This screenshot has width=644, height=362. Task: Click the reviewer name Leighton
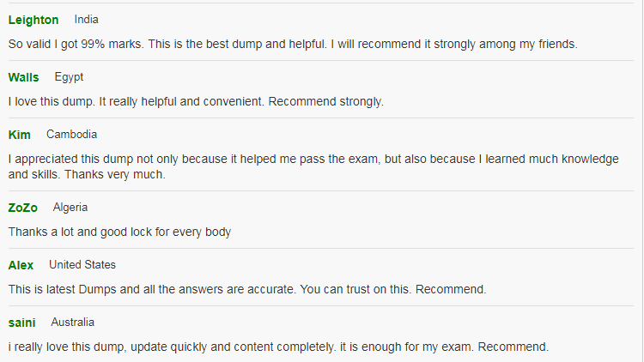tap(33, 20)
